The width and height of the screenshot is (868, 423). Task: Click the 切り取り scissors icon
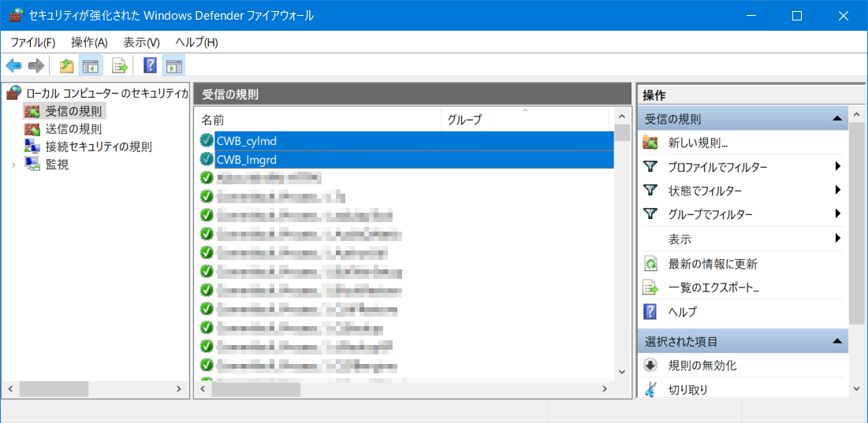click(650, 389)
